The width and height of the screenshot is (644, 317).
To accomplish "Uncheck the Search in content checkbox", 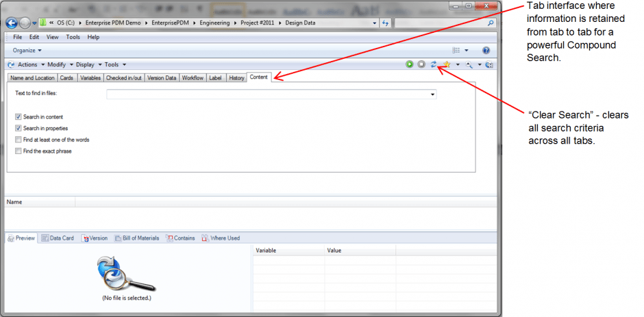I will tap(18, 117).
